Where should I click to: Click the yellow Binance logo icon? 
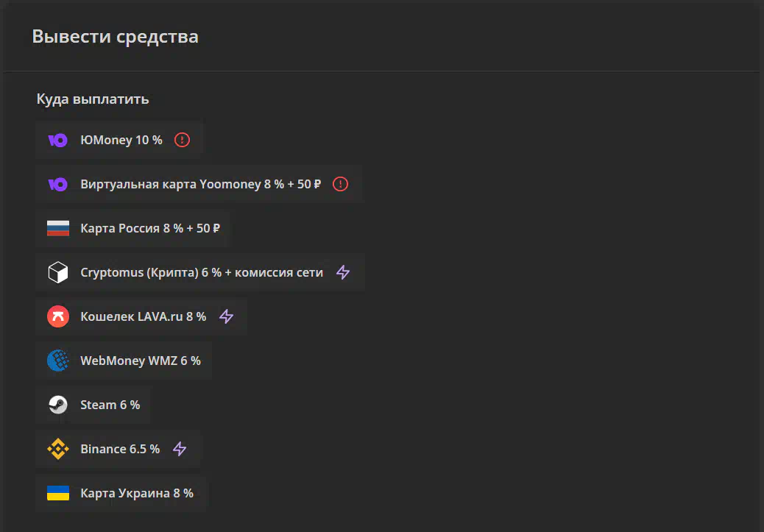[58, 449]
